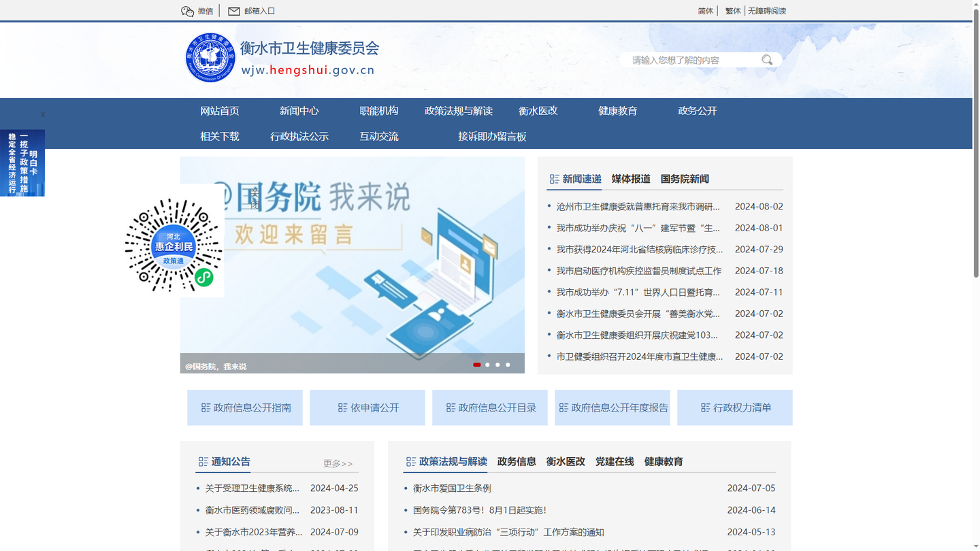Screen dimensions: 980x551
Task: Open 新闻中心 navigation item
Action: click(x=299, y=111)
